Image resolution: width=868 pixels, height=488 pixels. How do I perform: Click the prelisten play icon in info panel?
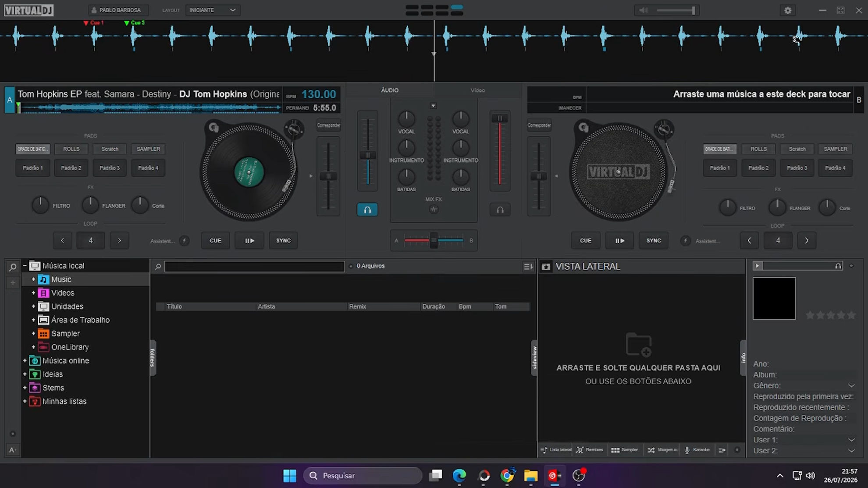click(757, 266)
